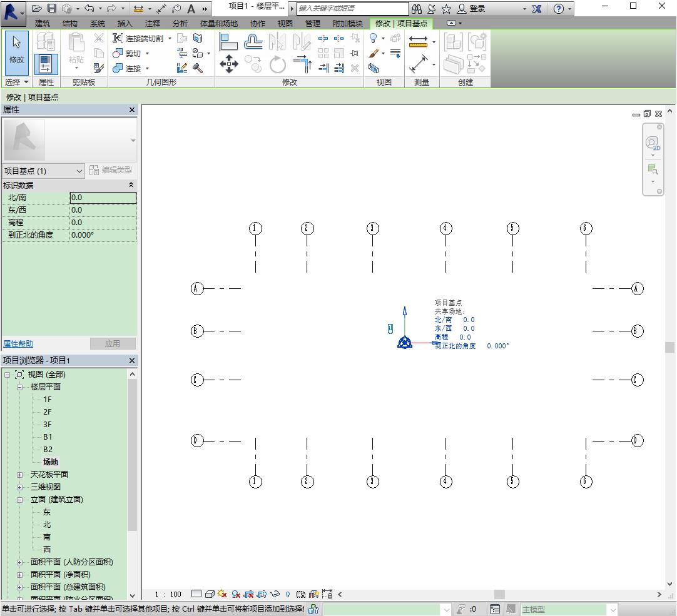Activate the Move tool icon

coord(228,64)
